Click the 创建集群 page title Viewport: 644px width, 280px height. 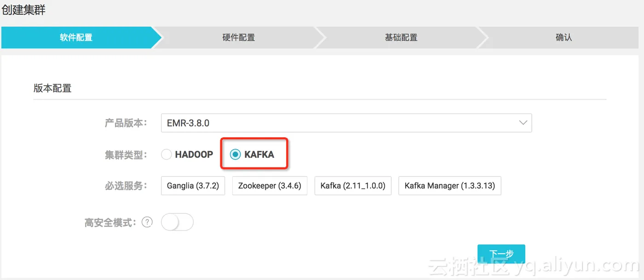click(24, 10)
